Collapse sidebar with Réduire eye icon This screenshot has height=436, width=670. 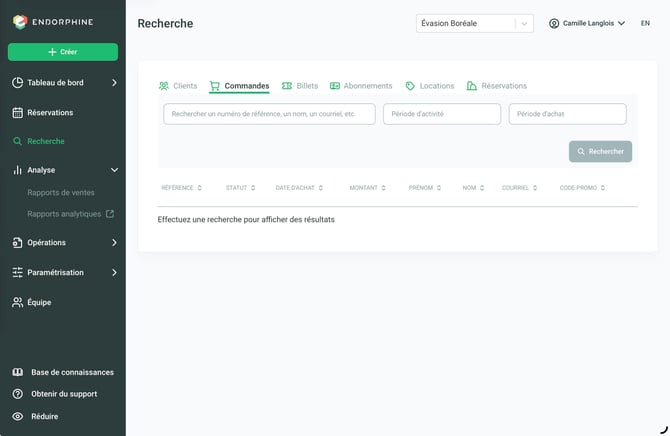[x=18, y=416]
